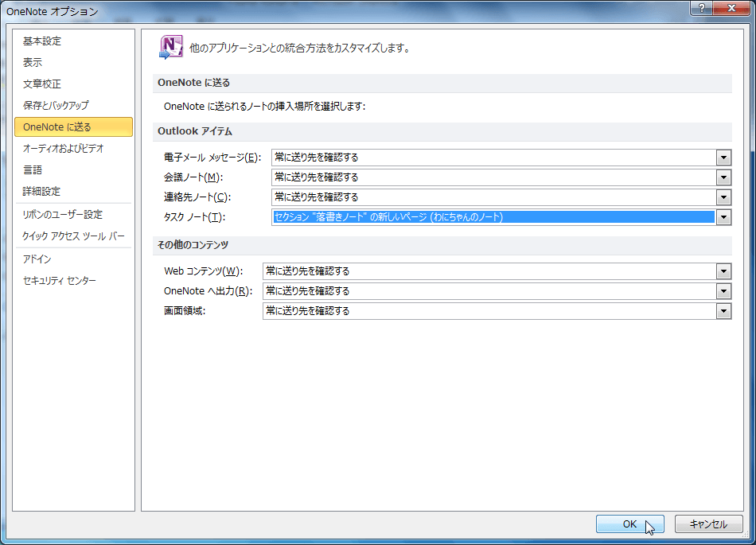Click the OneNote send icon in header

pyautogui.click(x=170, y=47)
